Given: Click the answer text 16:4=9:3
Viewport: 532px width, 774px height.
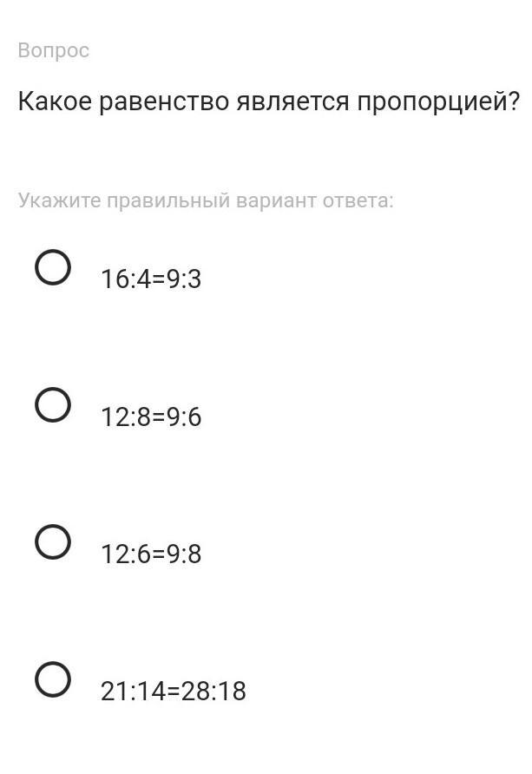Looking at the screenshot, I should coord(151,279).
